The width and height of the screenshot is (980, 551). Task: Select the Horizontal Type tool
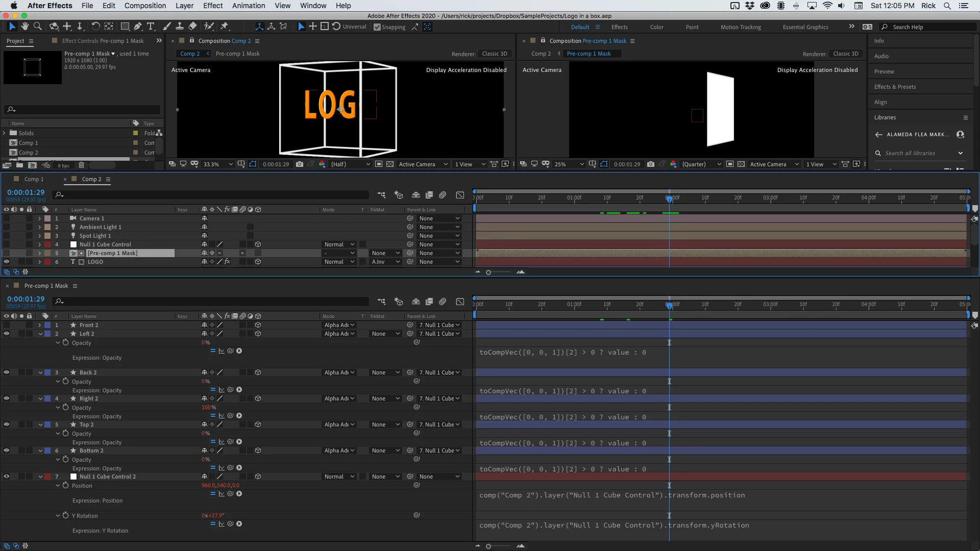coord(151,27)
